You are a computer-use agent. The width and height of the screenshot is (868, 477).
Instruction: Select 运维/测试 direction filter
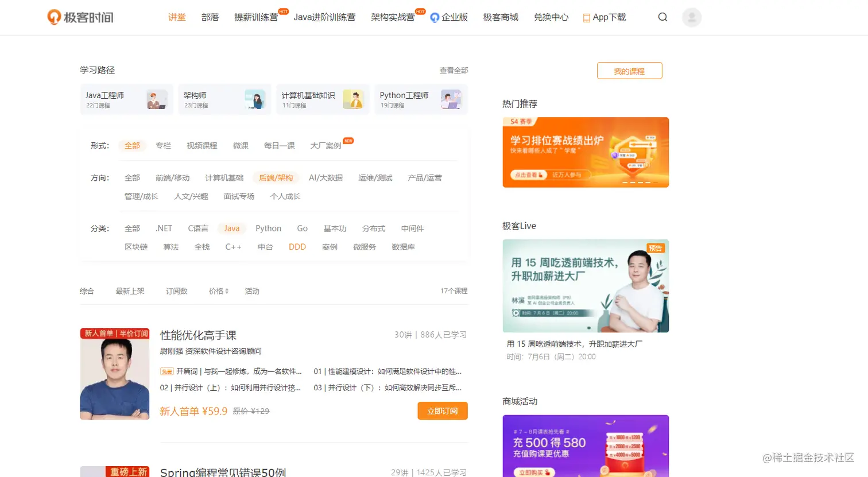coord(375,178)
